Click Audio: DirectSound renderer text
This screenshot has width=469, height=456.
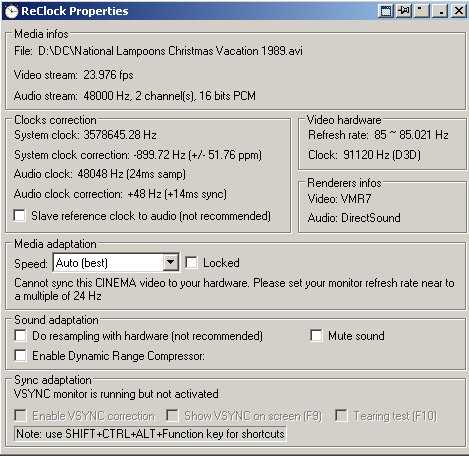354,218
